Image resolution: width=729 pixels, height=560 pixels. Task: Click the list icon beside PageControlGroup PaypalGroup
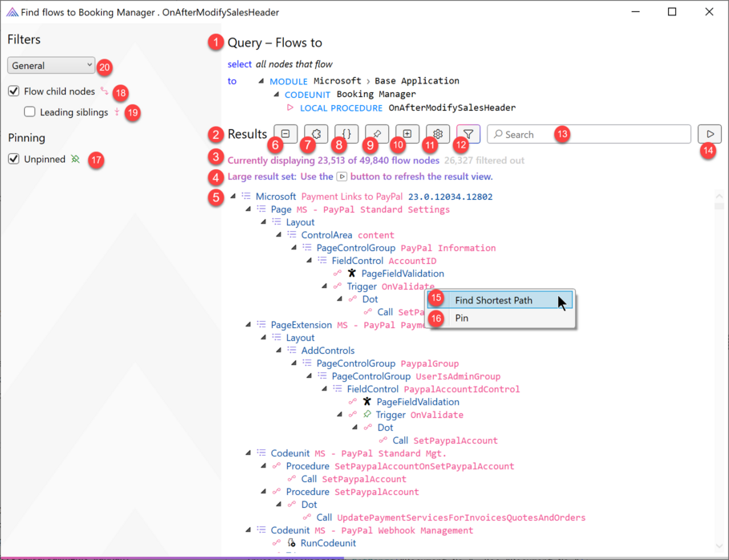pyautogui.click(x=307, y=363)
